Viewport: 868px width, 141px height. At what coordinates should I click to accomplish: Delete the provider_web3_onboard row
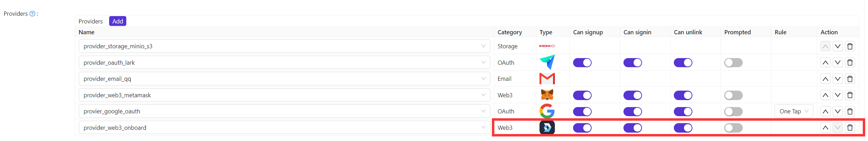pos(850,128)
